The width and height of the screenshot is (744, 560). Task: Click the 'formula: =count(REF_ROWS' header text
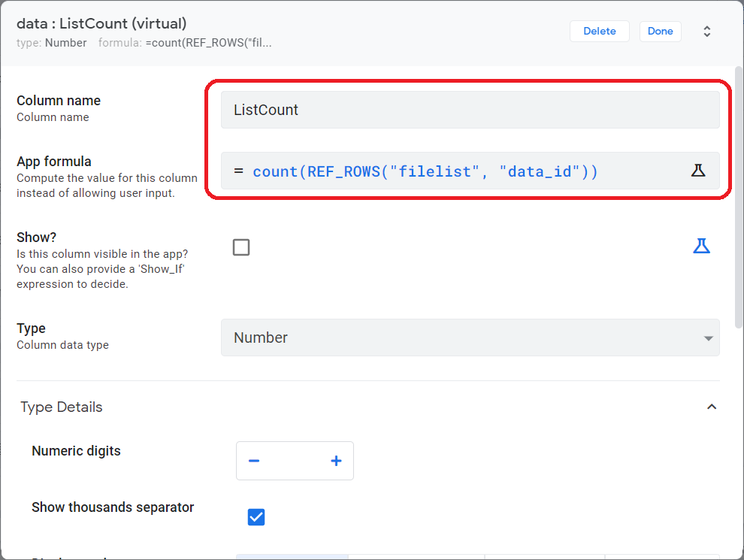[185, 43]
